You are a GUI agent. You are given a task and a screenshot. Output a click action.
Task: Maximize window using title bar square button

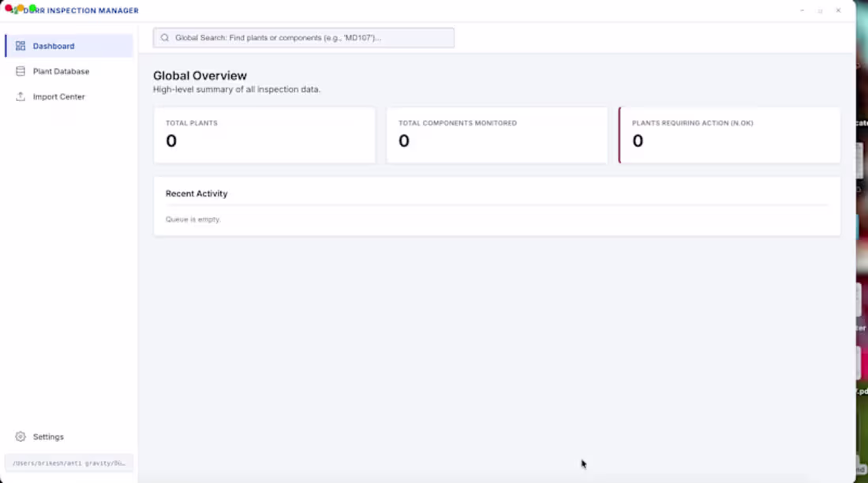point(821,10)
